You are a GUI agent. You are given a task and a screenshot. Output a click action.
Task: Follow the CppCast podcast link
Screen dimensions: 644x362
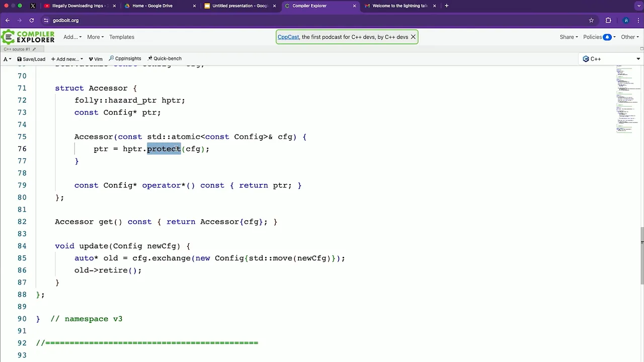coord(288,37)
